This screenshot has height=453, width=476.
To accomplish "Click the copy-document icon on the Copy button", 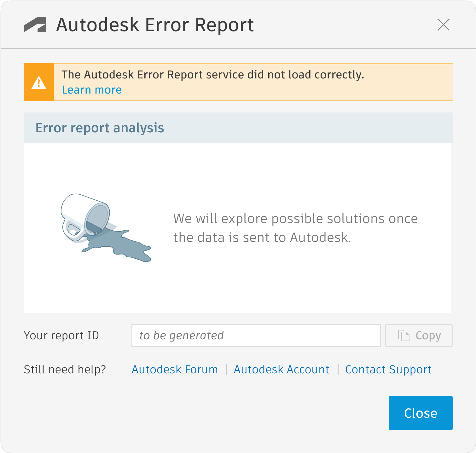I will [403, 335].
